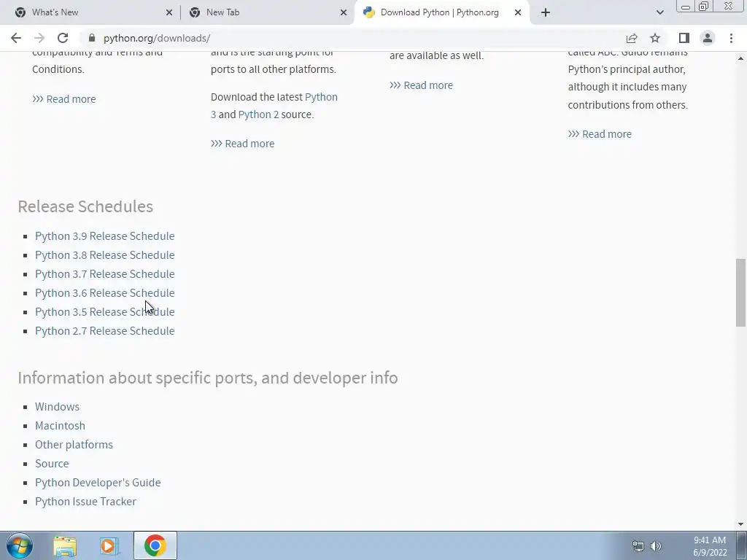Click Read more under Conditions paragraph

coord(64,99)
